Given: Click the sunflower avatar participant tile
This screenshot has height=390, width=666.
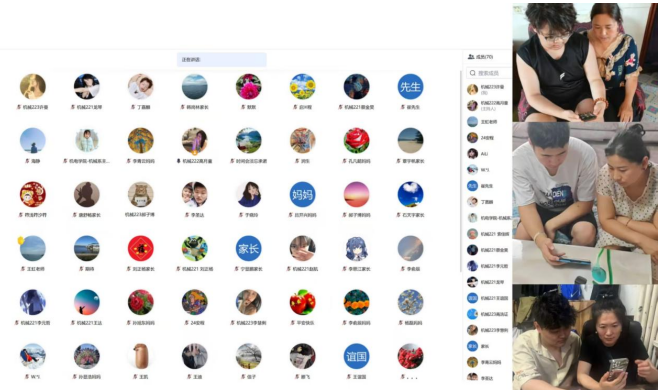Looking at the screenshot, I should (302, 87).
